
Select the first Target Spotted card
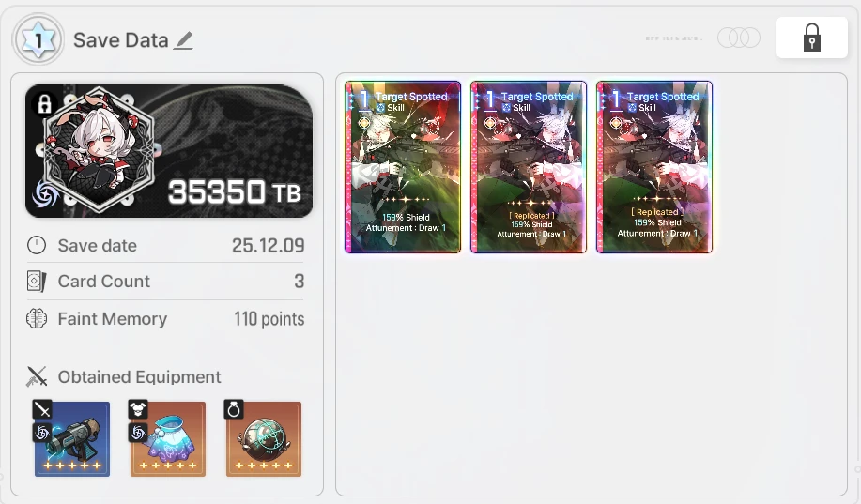403,167
